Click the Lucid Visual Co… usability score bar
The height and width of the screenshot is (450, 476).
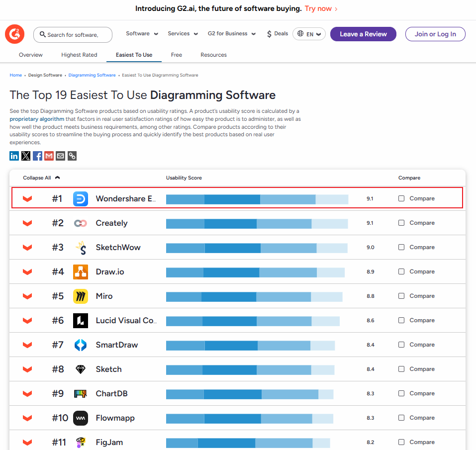pos(253,321)
